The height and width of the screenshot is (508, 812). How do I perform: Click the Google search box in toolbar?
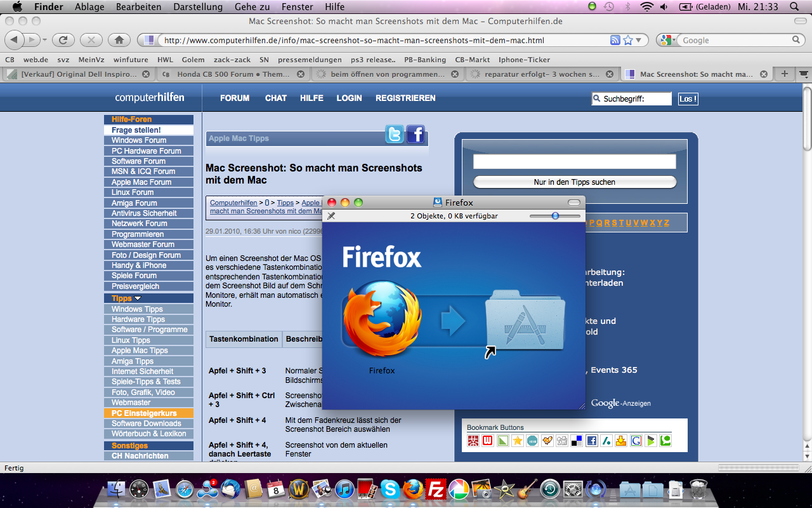tap(735, 40)
